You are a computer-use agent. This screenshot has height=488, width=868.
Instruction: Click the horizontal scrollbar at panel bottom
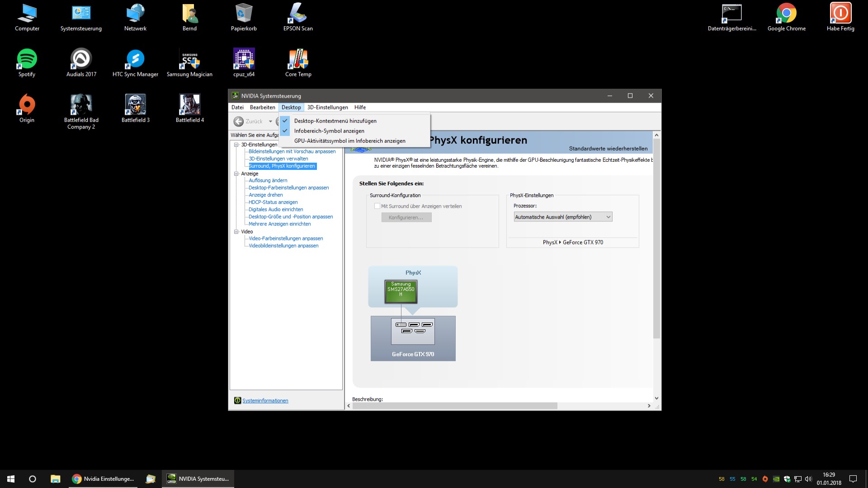pos(454,406)
